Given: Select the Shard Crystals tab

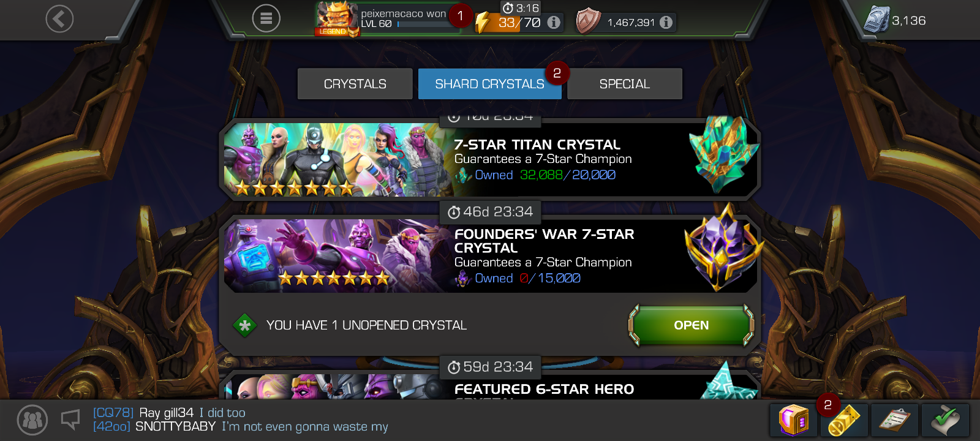Looking at the screenshot, I should (489, 84).
